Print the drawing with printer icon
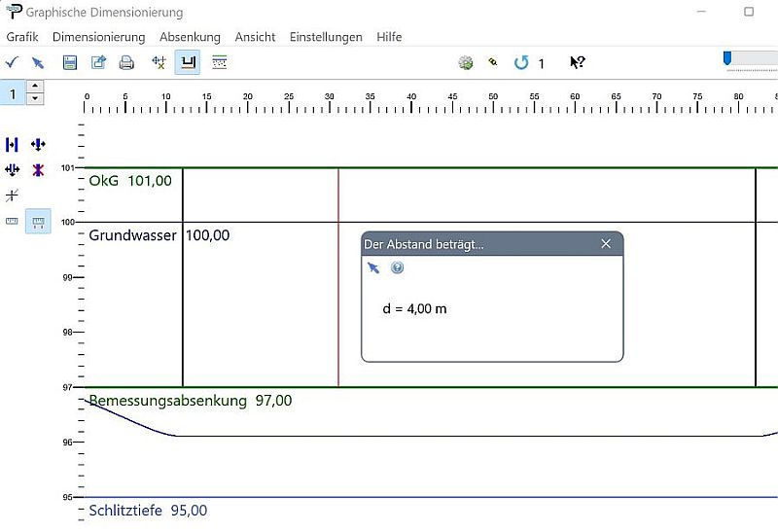Viewport: 778px width, 532px height. pyautogui.click(x=126, y=62)
